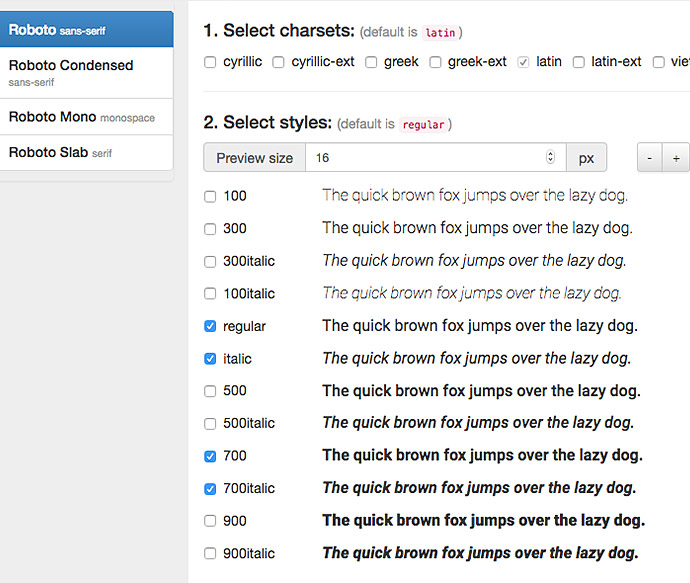Enable the 500 weight checkbox
This screenshot has height=583, width=690.
click(x=210, y=391)
